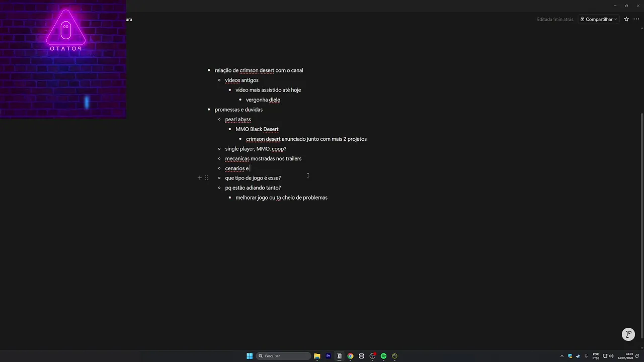
Task: Click 'crimson desert anunciado junto com mais 2 projetos'
Action: tap(306, 139)
